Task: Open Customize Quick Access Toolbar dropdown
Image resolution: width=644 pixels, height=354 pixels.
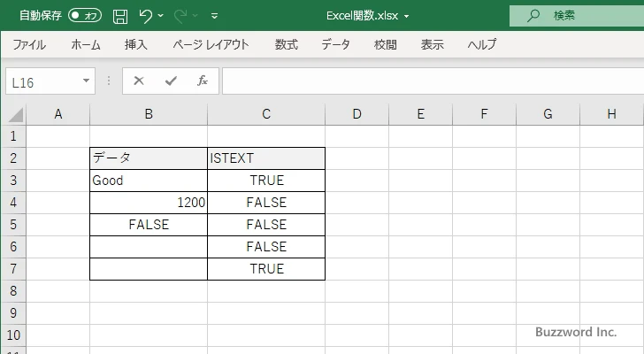Action: click(214, 16)
